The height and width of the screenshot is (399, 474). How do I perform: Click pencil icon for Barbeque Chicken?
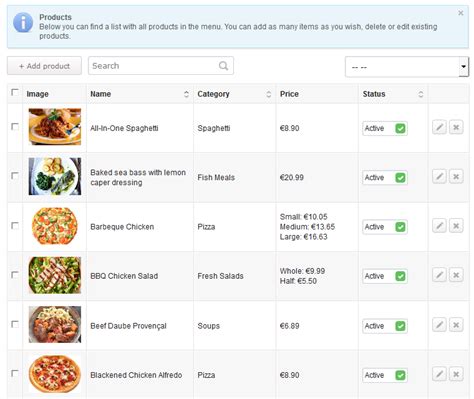[x=439, y=226]
